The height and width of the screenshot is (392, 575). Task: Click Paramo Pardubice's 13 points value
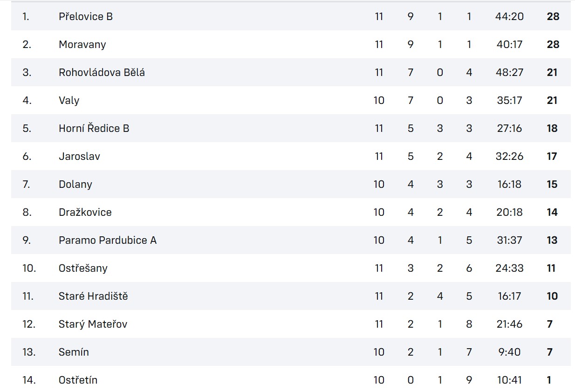click(x=552, y=240)
